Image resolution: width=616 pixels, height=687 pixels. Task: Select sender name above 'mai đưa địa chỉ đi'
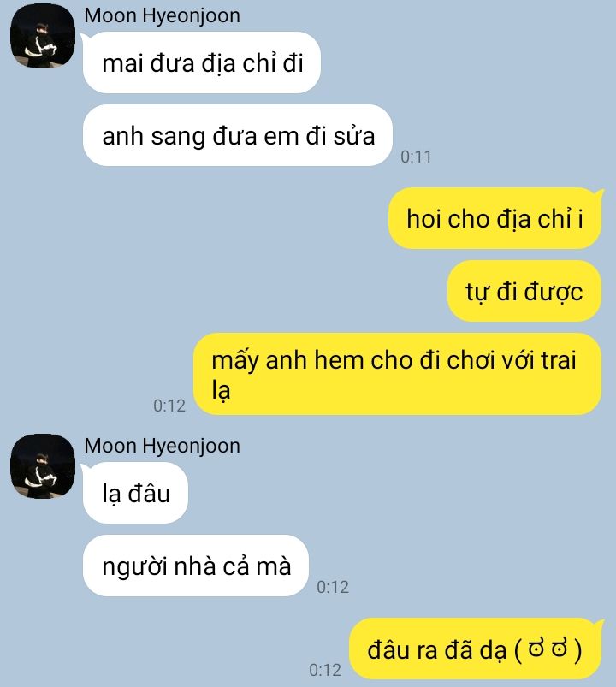pos(162,15)
